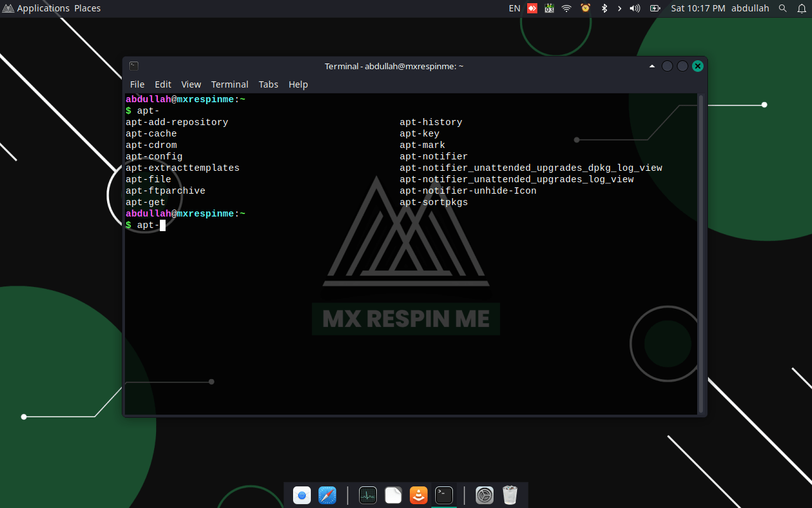Open the Mail app in the dock
Screen dimensions: 812x508
302,495
